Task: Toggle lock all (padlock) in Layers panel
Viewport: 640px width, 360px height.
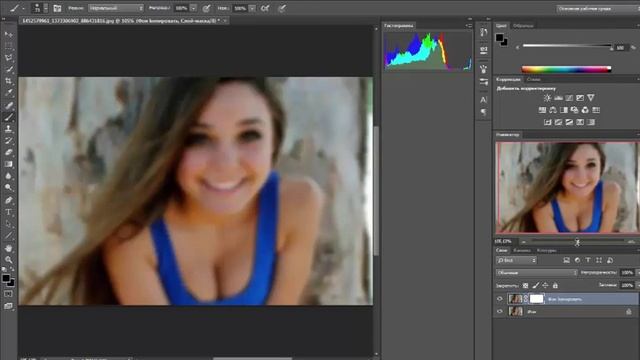Action: 555,286
